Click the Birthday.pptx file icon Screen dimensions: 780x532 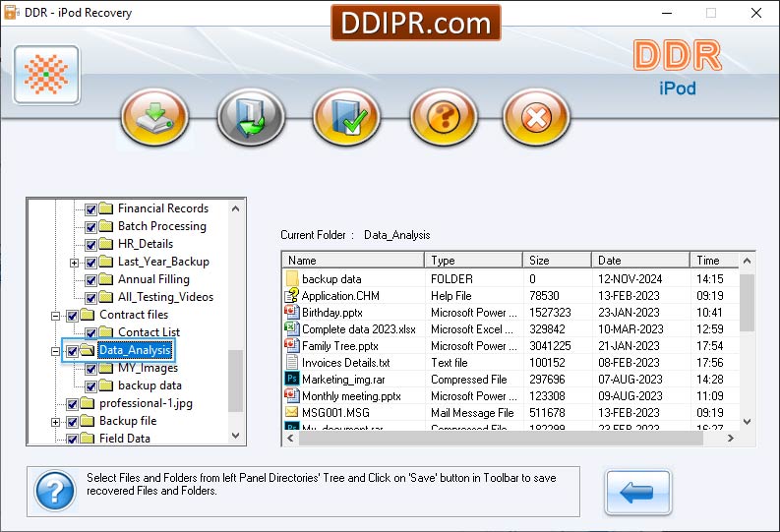click(x=291, y=313)
